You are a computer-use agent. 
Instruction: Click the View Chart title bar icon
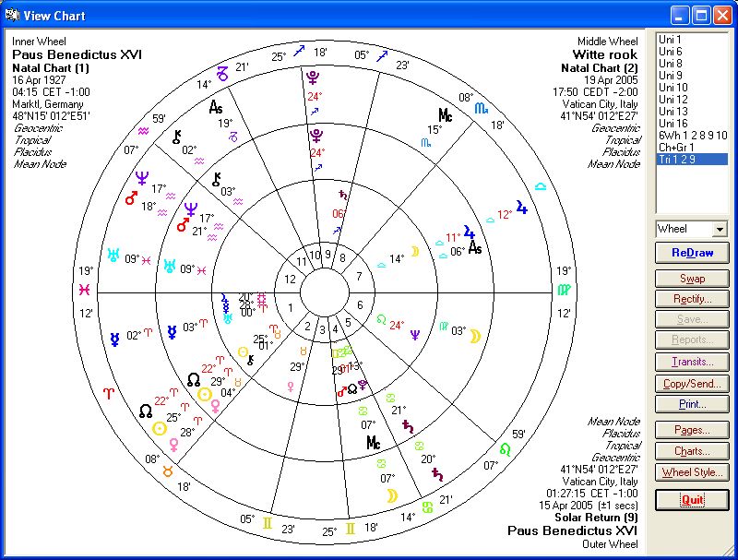tap(13, 15)
